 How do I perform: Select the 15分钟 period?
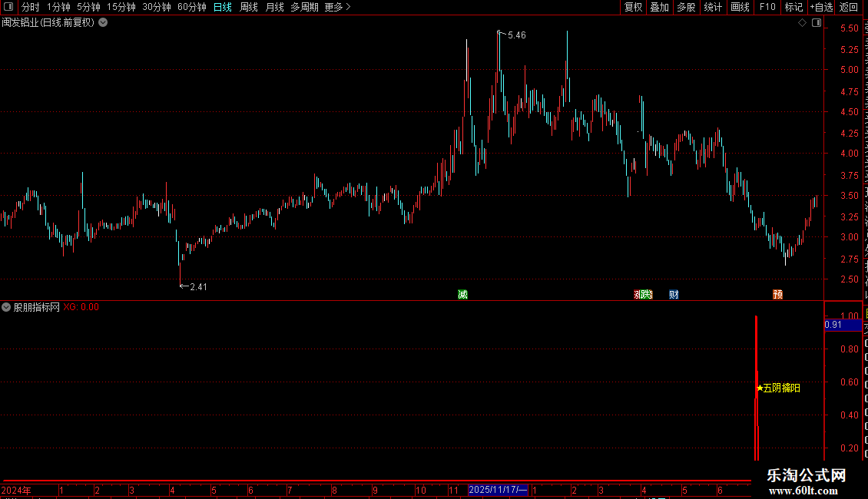click(x=121, y=7)
